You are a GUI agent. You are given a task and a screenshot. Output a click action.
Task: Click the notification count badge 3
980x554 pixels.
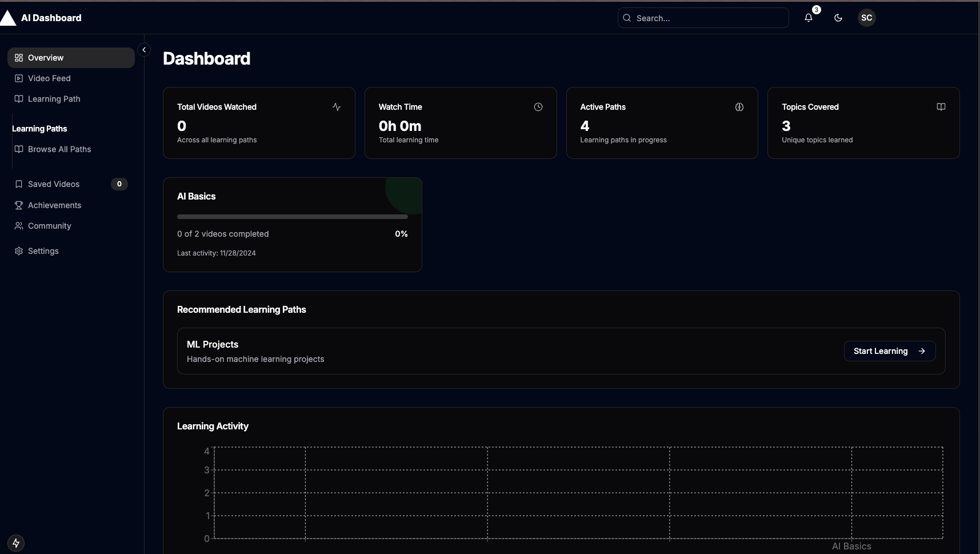[x=817, y=10]
